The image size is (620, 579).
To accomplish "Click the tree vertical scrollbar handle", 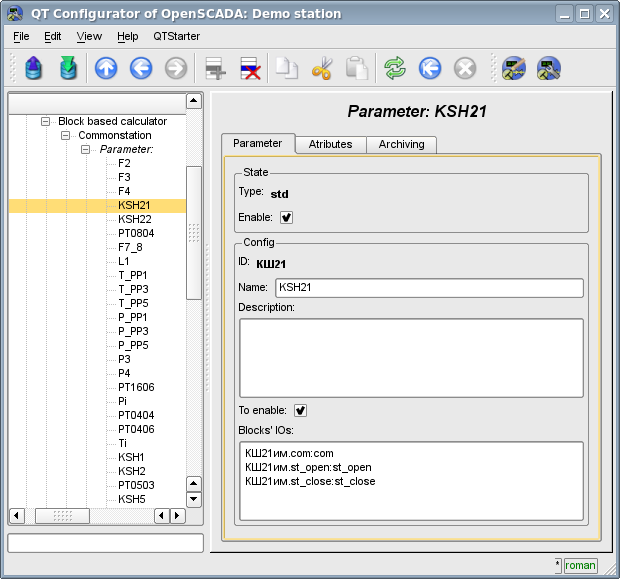I will [194, 232].
